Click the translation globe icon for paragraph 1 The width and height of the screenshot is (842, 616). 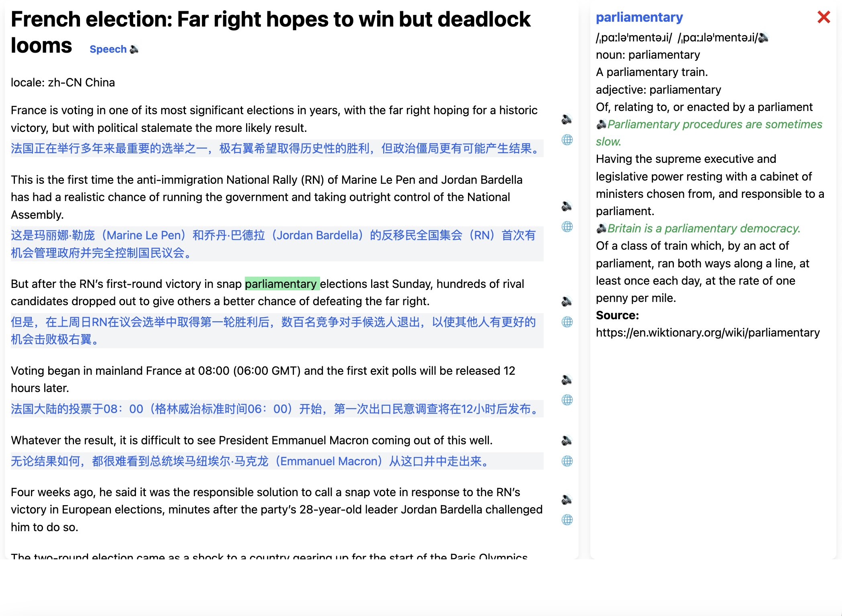(567, 139)
